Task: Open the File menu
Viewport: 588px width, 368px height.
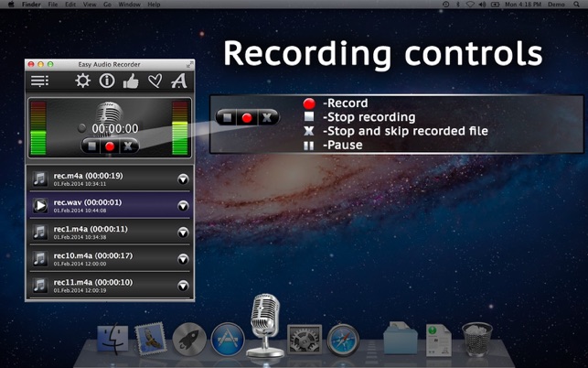Action: coord(53,5)
